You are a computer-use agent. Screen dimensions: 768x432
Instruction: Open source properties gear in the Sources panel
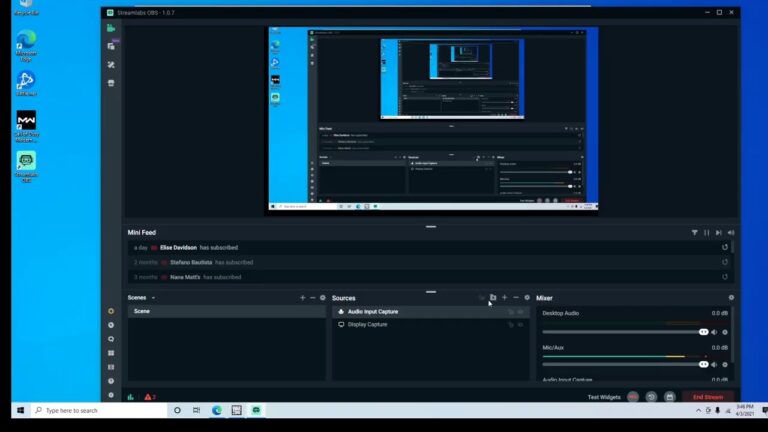click(527, 297)
